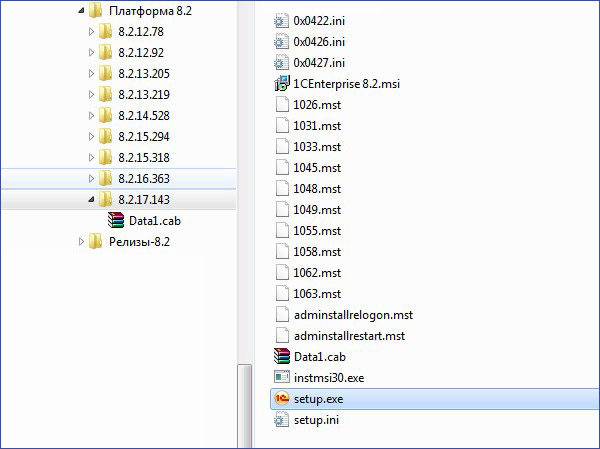Click the Платформа 8.2 folder icon
This screenshot has width=600, height=449.
(95, 10)
